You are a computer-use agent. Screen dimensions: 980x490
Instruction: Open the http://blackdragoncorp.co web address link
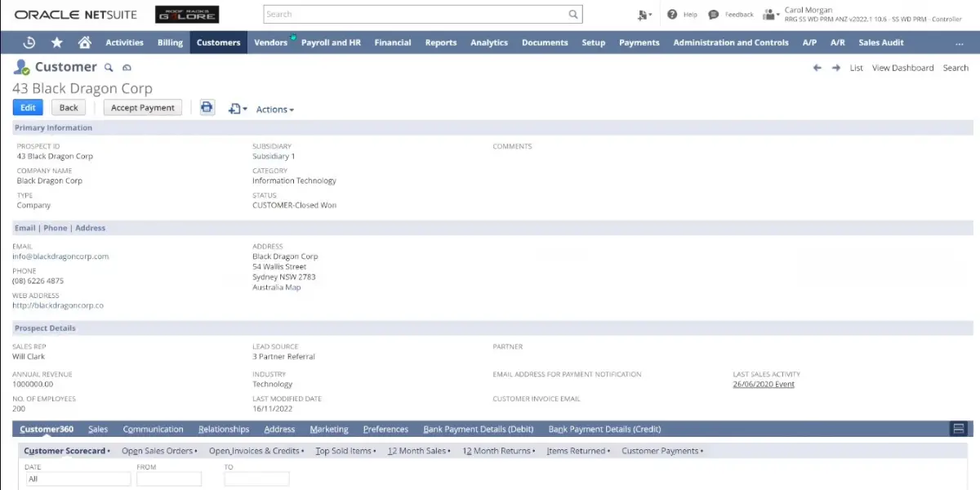click(x=58, y=305)
